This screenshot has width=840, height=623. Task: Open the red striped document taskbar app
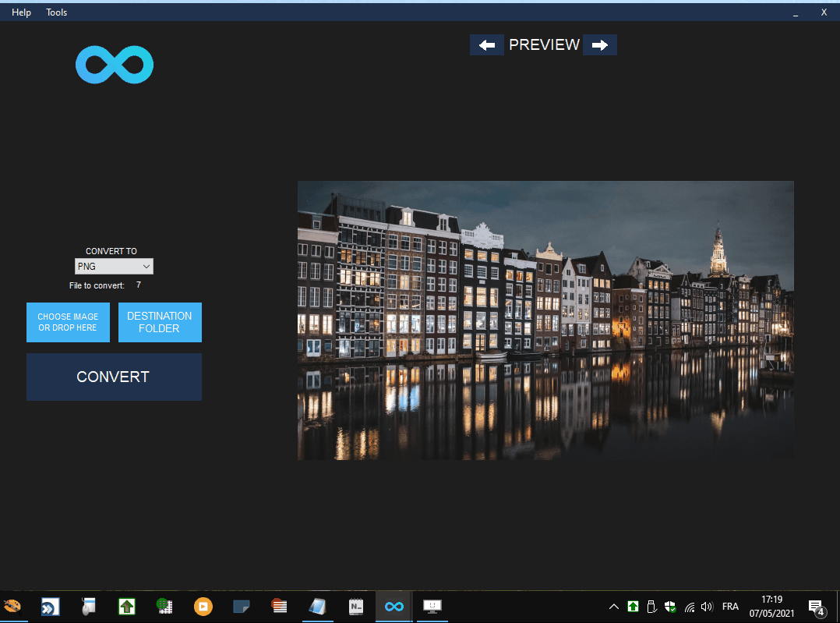pos(279,607)
